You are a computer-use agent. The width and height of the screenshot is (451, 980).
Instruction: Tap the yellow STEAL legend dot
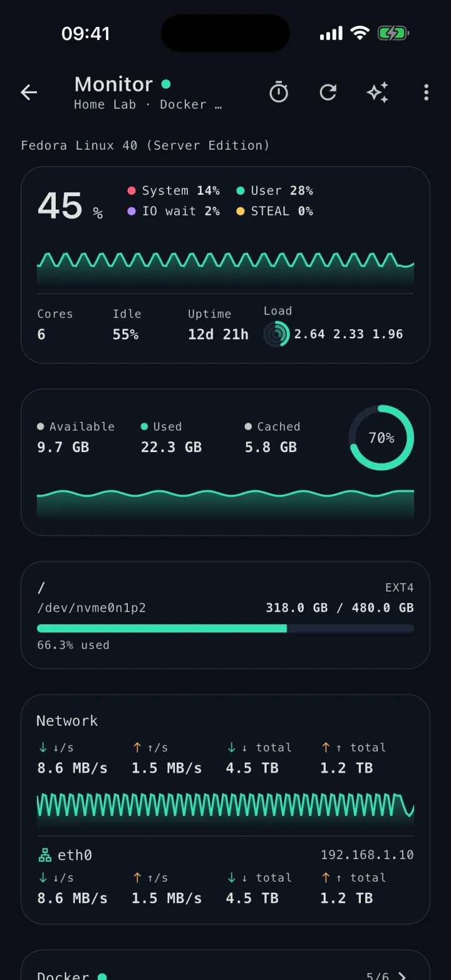[241, 212]
